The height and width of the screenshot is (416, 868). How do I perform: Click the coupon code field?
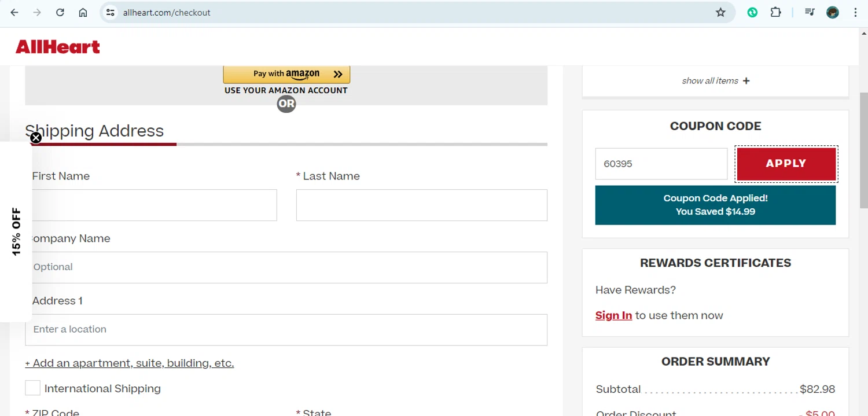[661, 164]
